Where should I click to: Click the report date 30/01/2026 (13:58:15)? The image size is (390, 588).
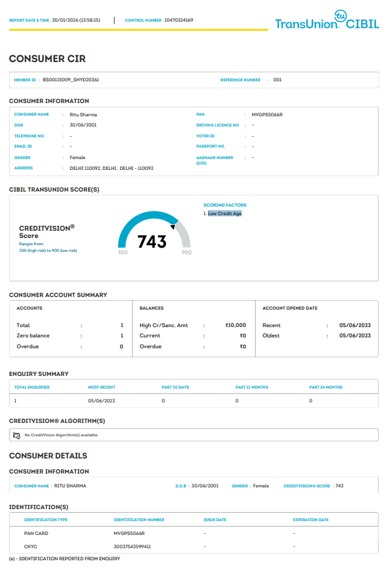pyautogui.click(x=76, y=20)
